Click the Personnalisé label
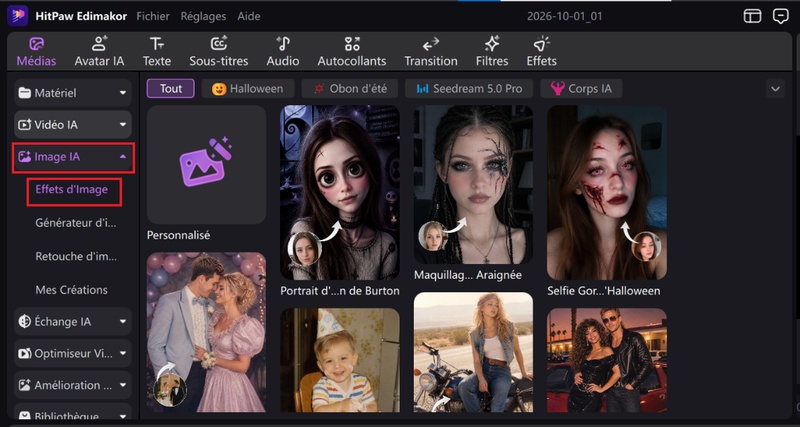 (179, 235)
